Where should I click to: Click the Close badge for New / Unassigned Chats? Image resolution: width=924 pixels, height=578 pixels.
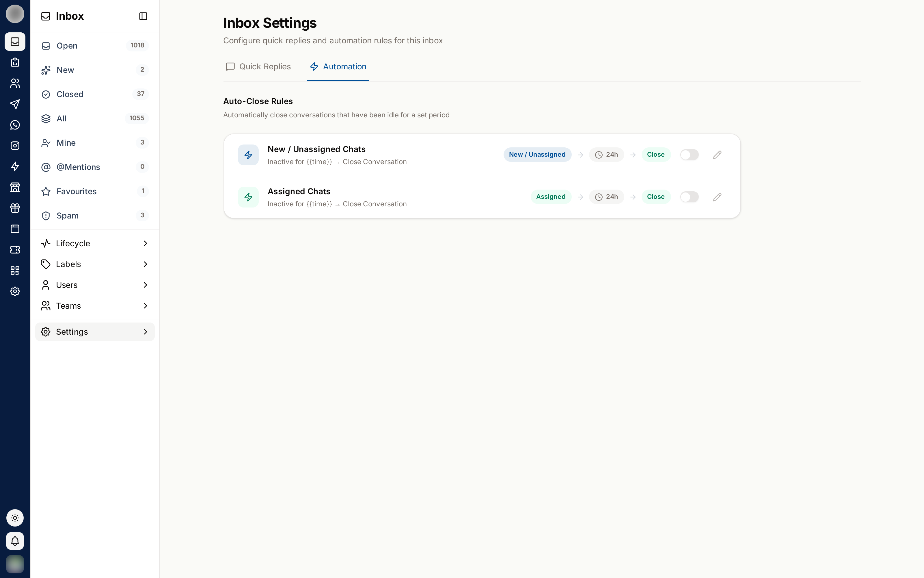655,155
